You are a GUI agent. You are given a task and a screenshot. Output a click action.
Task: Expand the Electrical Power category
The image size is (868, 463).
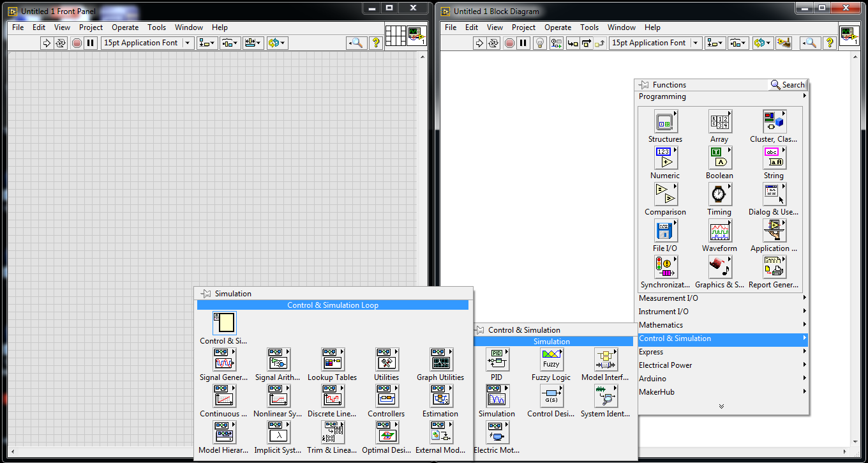tap(722, 365)
